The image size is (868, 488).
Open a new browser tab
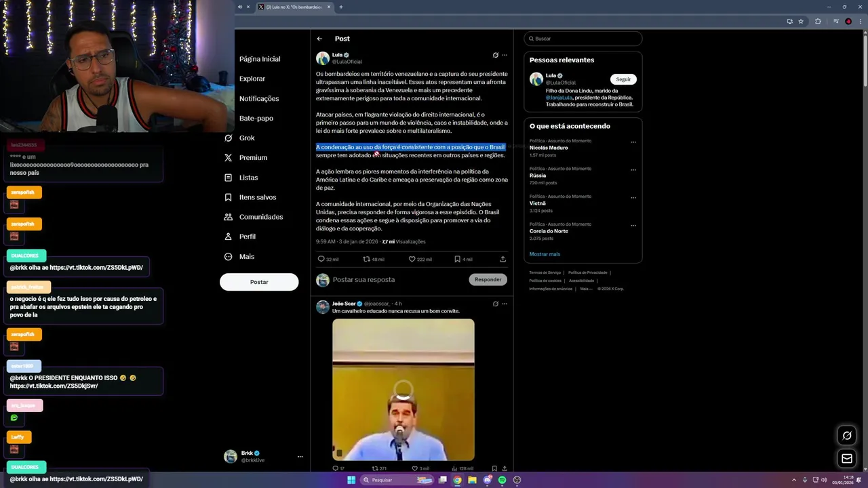point(341,7)
